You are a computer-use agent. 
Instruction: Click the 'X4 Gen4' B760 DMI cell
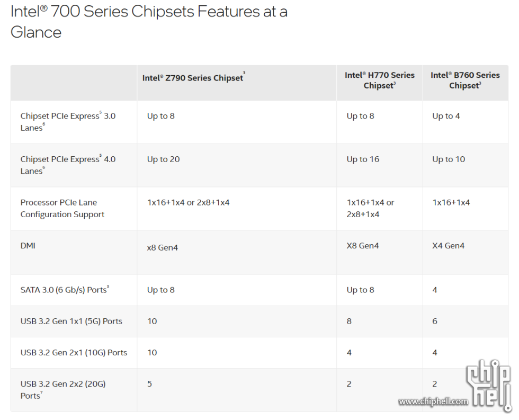click(448, 246)
